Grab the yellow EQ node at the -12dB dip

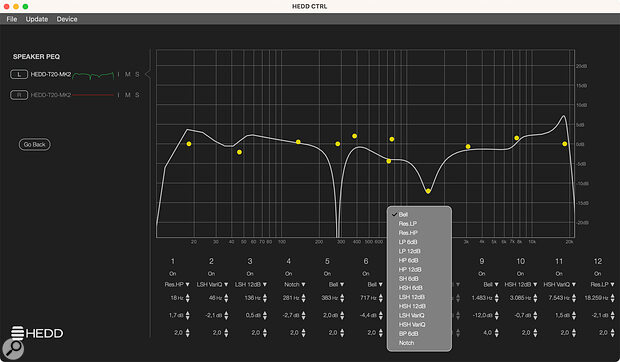428,191
